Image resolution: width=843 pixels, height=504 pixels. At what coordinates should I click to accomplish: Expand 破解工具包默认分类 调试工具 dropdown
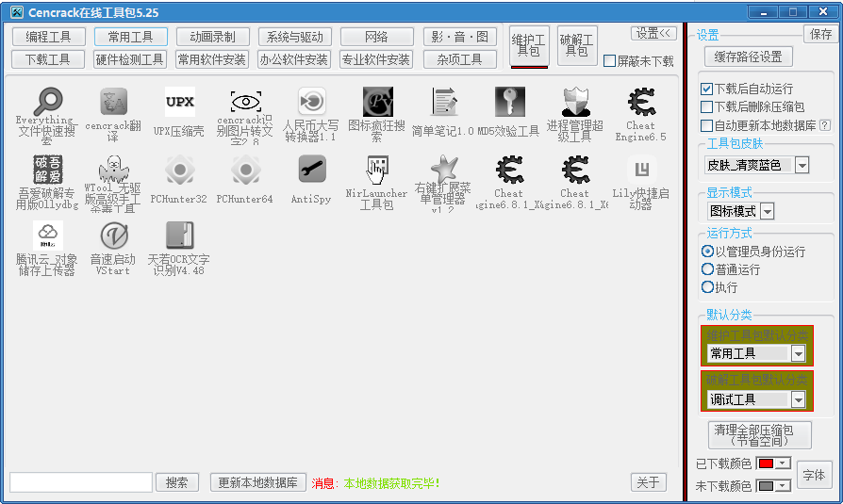point(798,399)
